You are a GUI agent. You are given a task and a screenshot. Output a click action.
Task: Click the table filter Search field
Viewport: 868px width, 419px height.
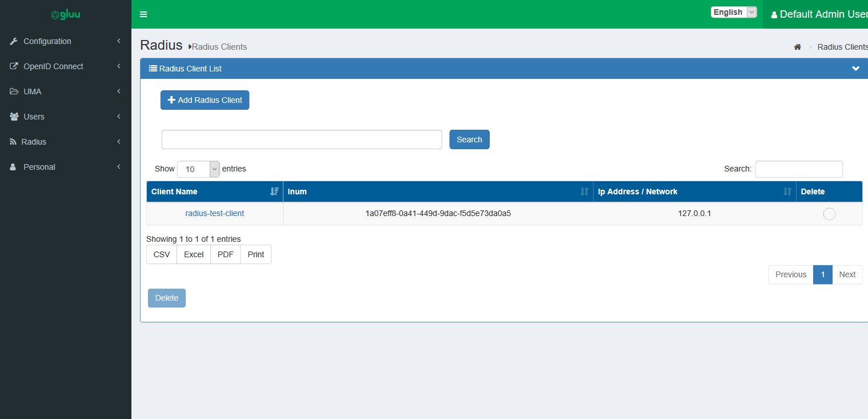point(798,169)
